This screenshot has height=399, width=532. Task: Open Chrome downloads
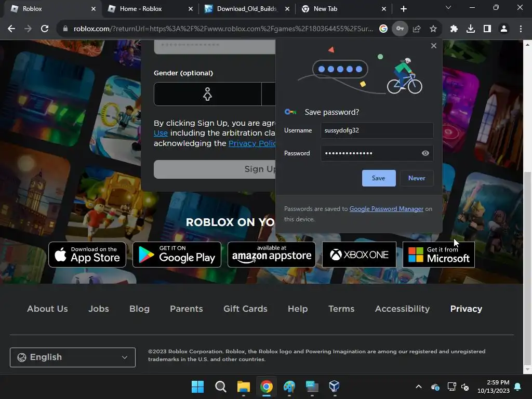pyautogui.click(x=471, y=29)
